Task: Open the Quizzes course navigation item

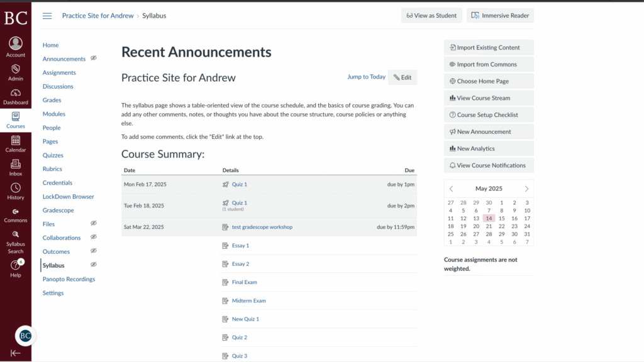Action: 53,155
